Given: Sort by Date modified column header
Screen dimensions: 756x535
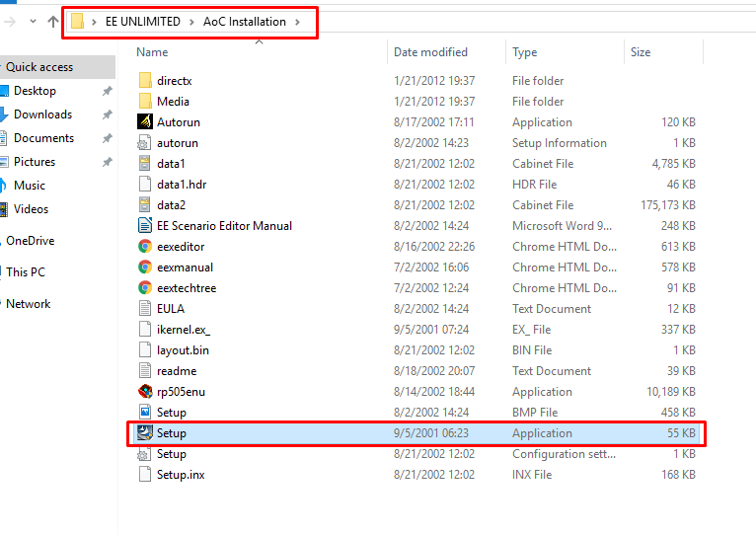Looking at the screenshot, I should pos(431,52).
